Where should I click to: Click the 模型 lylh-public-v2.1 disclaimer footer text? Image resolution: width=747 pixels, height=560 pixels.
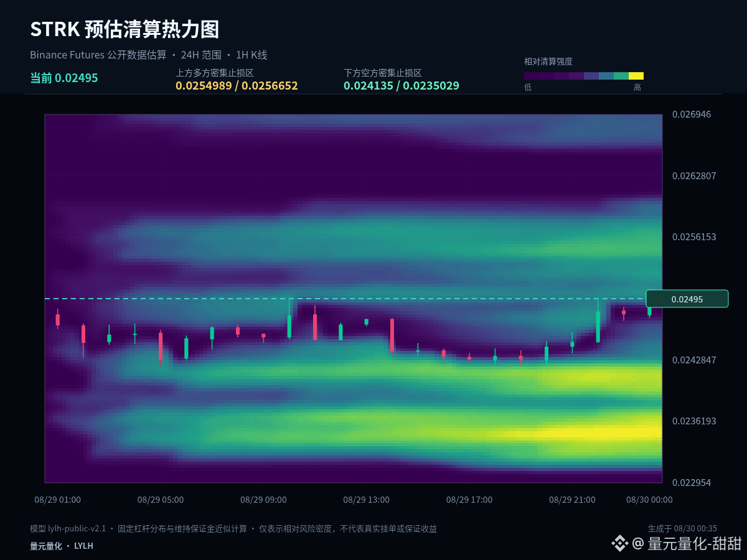point(233,529)
